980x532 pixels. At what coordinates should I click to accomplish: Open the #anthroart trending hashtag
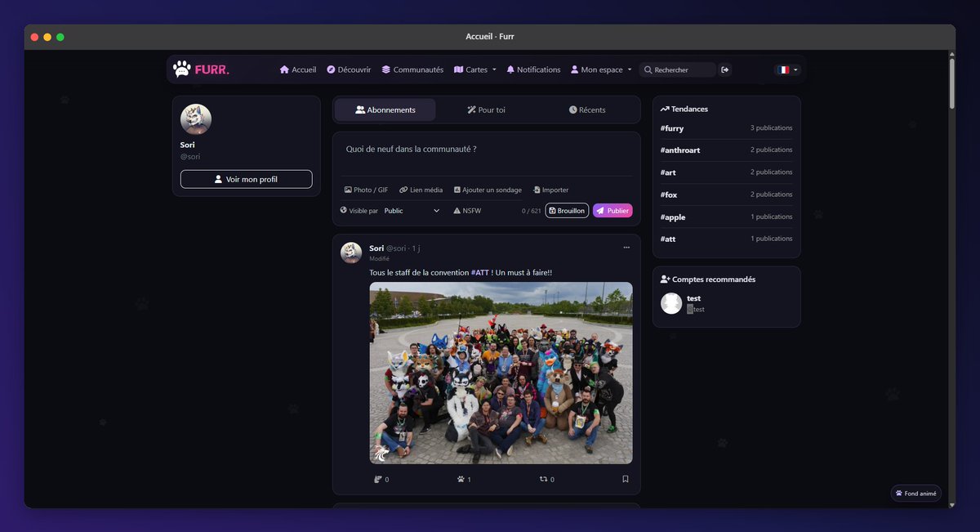pyautogui.click(x=680, y=150)
